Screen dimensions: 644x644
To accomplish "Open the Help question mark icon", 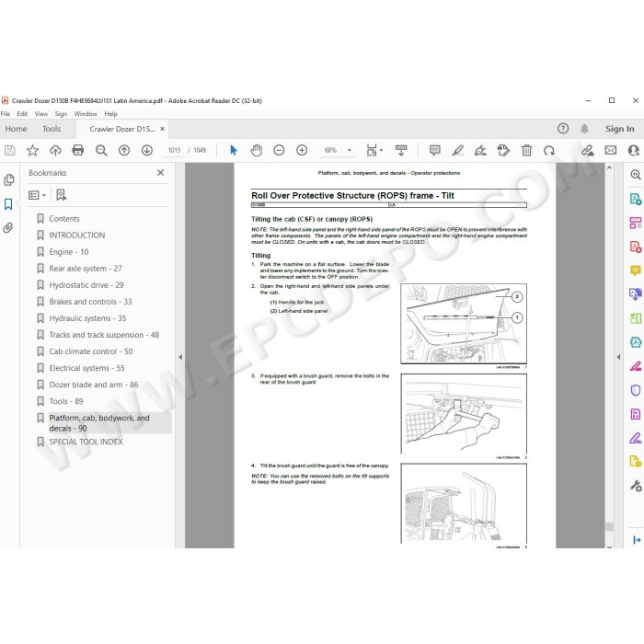I will pos(563,129).
